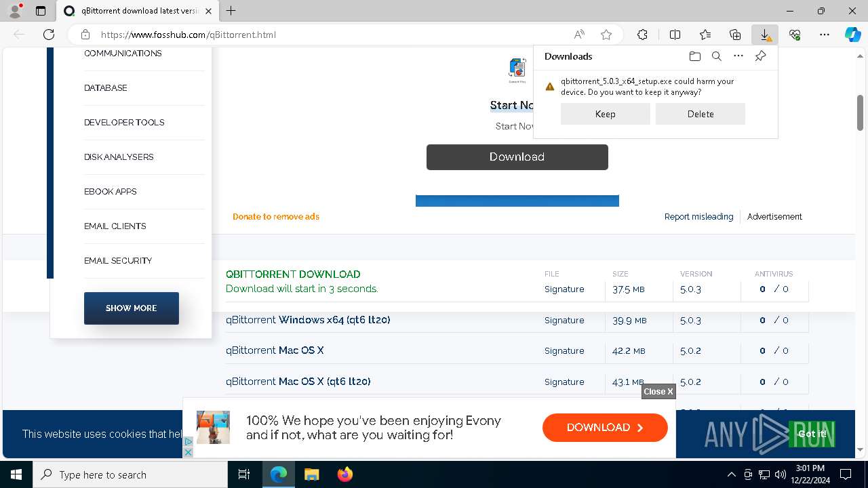
Task: Open Task View on the taskbar
Action: (244, 474)
